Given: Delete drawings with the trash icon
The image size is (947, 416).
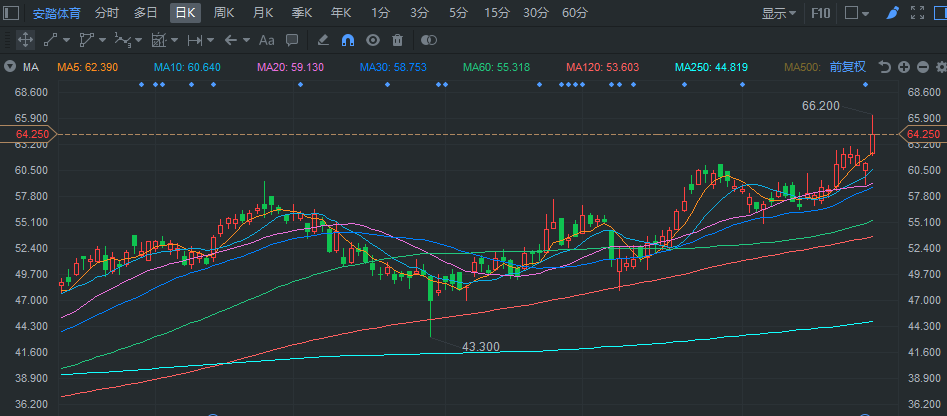Looking at the screenshot, I should 397,40.
